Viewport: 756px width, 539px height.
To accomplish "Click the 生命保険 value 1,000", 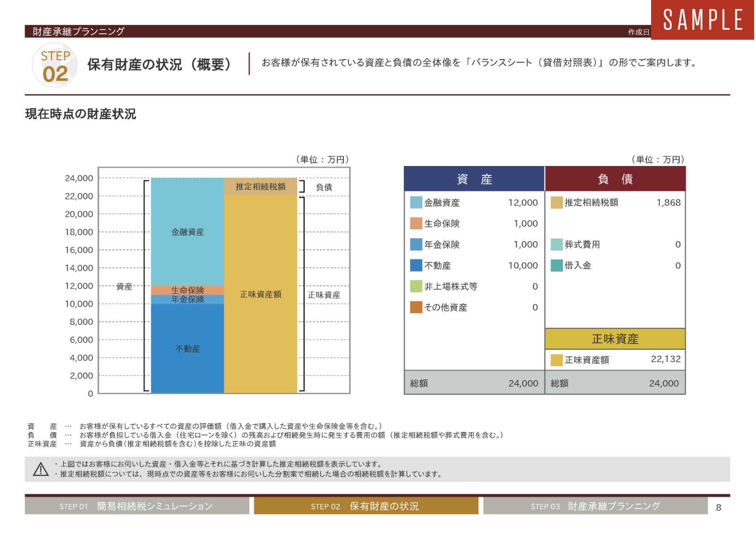I will [x=525, y=223].
